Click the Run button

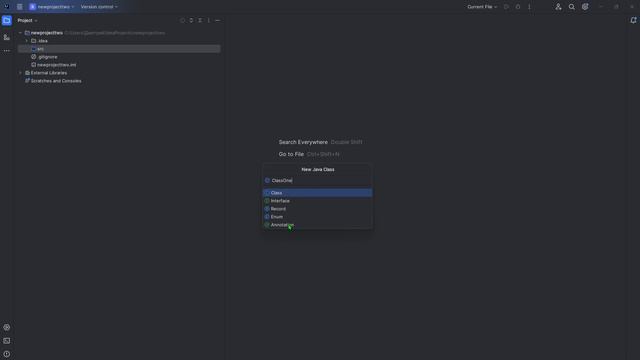tap(506, 7)
